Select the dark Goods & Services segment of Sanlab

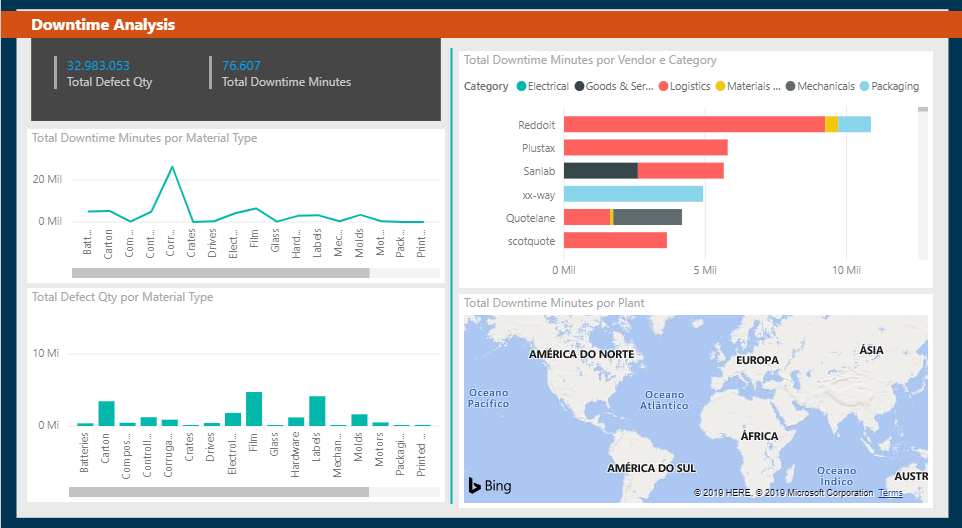click(600, 171)
